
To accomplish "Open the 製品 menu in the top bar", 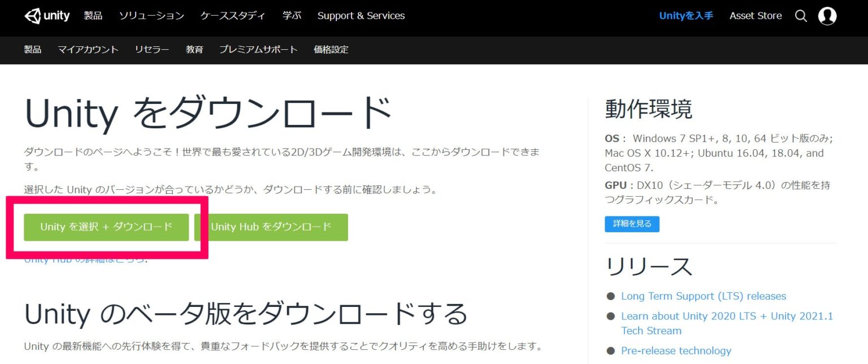I will coord(94,16).
